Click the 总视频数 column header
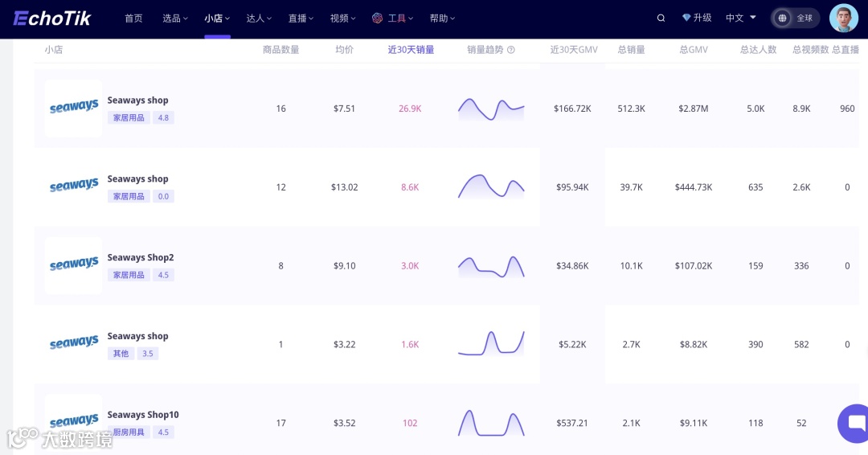Screen dimensions: 868x455 810,50
